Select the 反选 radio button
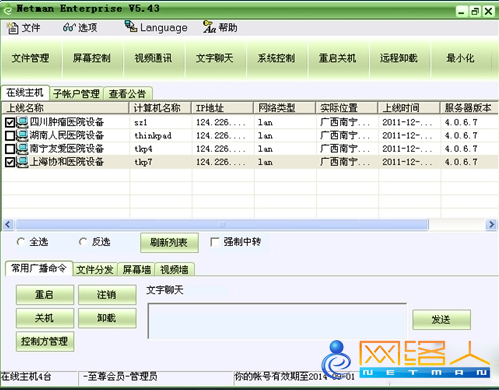This screenshot has height=390, width=499. tap(83, 242)
